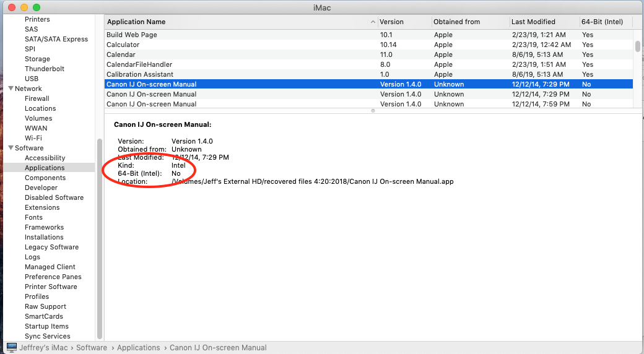The width and height of the screenshot is (644, 354).
Task: Select the Calculator application row
Action: 369,45
